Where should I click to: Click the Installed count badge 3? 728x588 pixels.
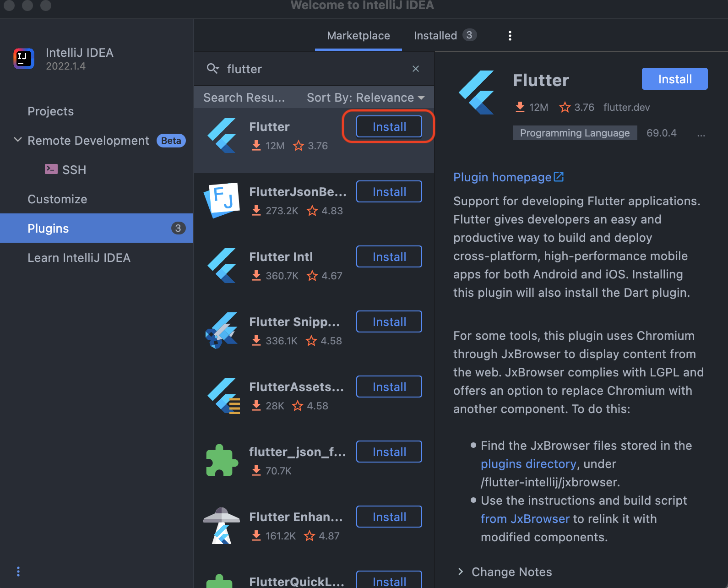pos(469,35)
